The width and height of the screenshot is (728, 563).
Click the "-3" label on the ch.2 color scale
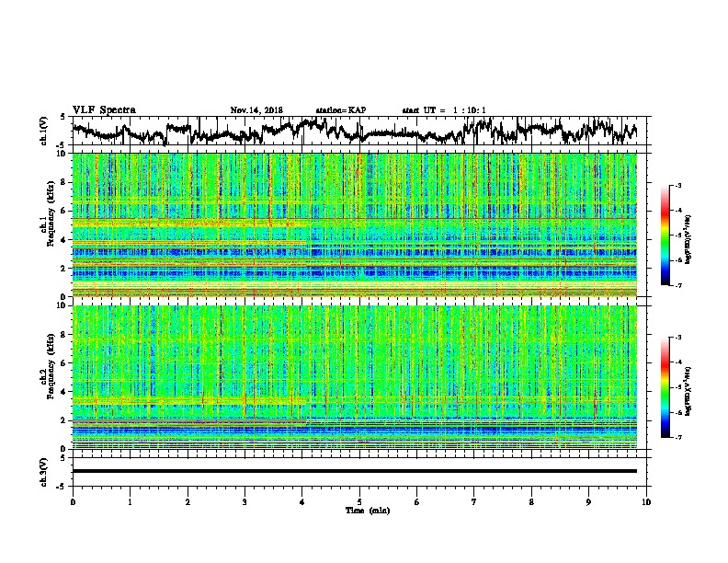pyautogui.click(x=678, y=338)
